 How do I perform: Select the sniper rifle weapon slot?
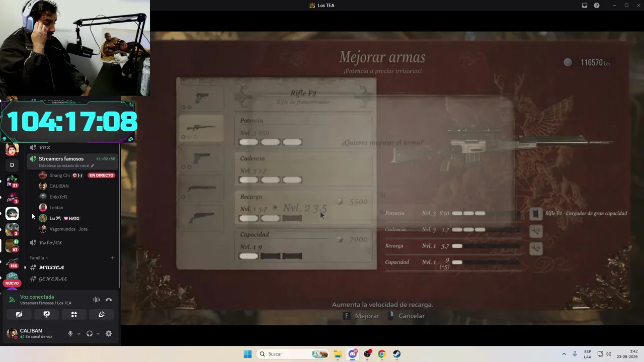coord(201,128)
